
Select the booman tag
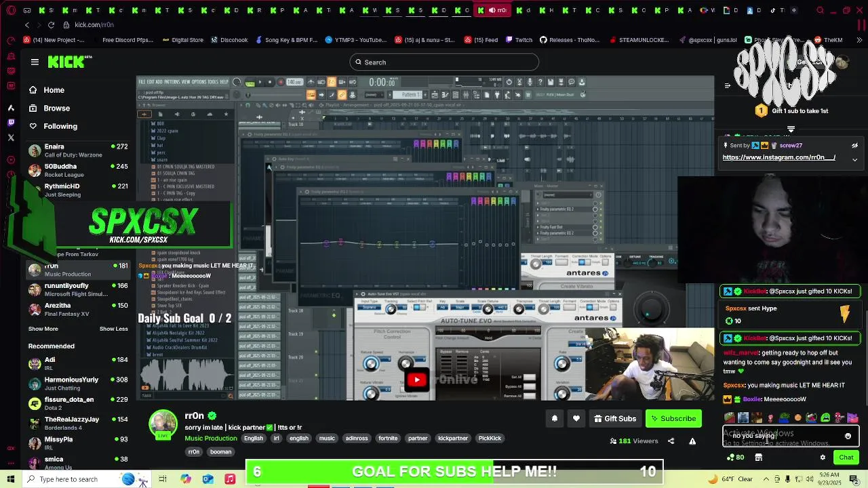pyautogui.click(x=220, y=452)
